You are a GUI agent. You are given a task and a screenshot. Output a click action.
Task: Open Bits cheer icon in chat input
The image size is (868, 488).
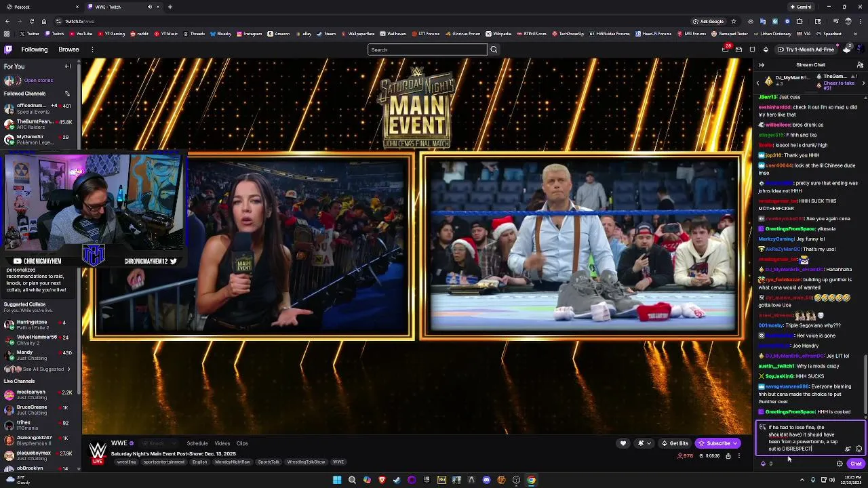pyautogui.click(x=848, y=449)
